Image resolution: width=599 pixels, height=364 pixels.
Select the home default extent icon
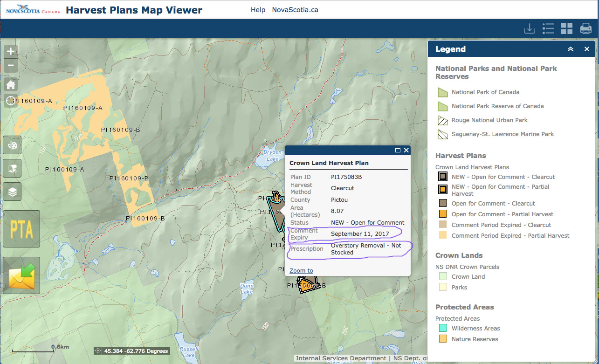(x=10, y=84)
